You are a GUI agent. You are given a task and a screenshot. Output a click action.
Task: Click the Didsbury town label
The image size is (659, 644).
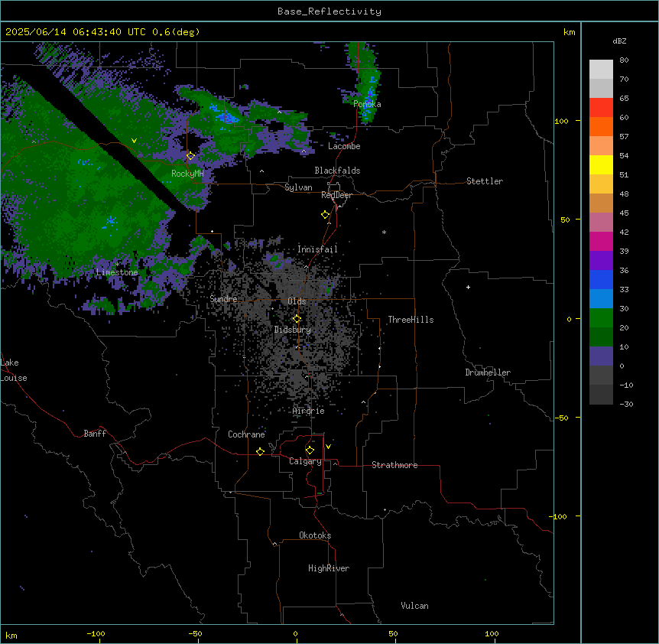click(x=293, y=330)
